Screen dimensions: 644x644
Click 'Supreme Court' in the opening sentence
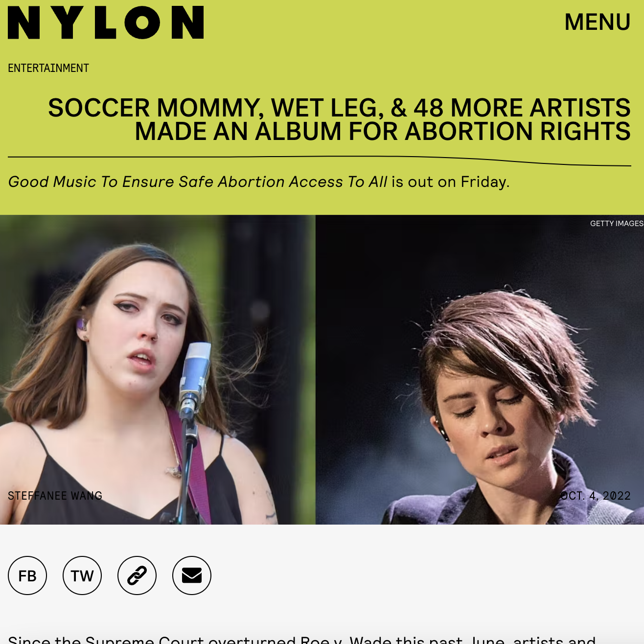(144, 640)
